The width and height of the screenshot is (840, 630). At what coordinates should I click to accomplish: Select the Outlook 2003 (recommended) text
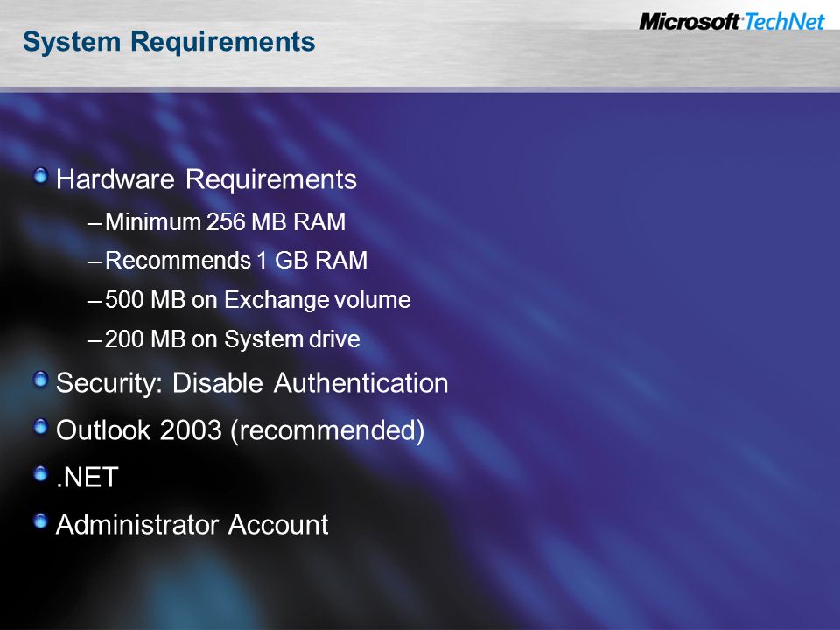(x=240, y=430)
